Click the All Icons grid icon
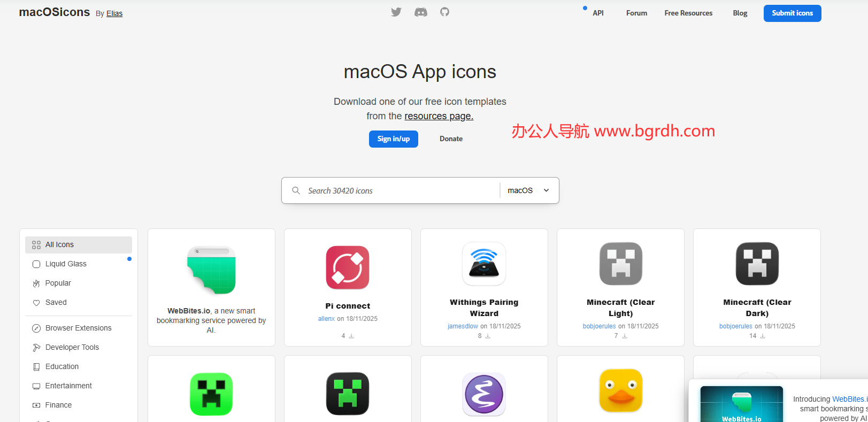This screenshot has width=868, height=422. [36, 245]
